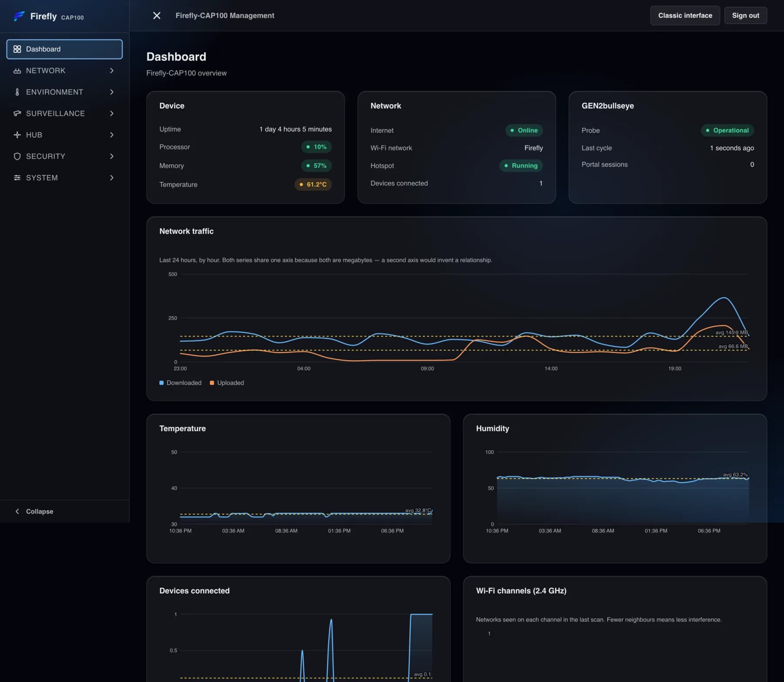Click the Last cycle value '1 seconds ago'
The image size is (784, 682).
pos(732,148)
